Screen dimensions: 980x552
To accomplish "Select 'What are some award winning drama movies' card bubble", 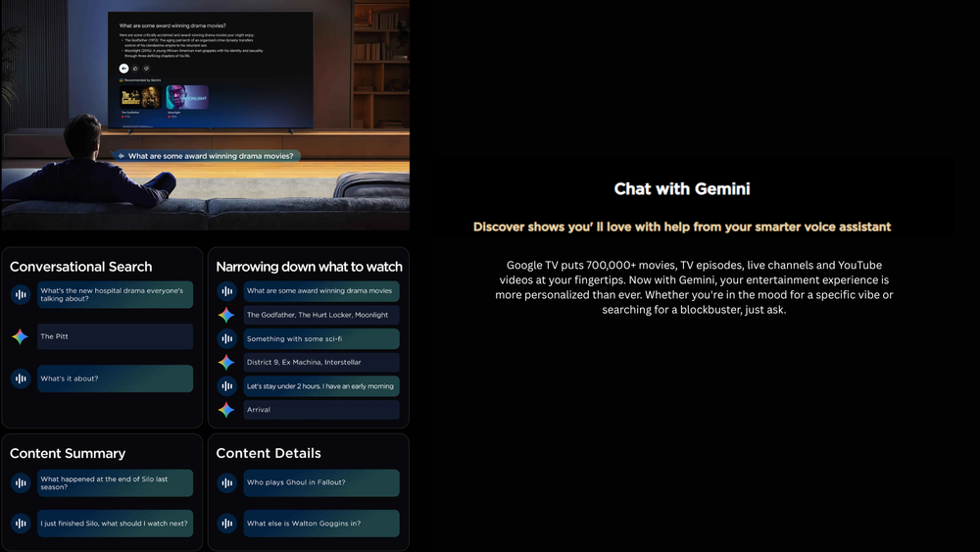I will (x=321, y=290).
